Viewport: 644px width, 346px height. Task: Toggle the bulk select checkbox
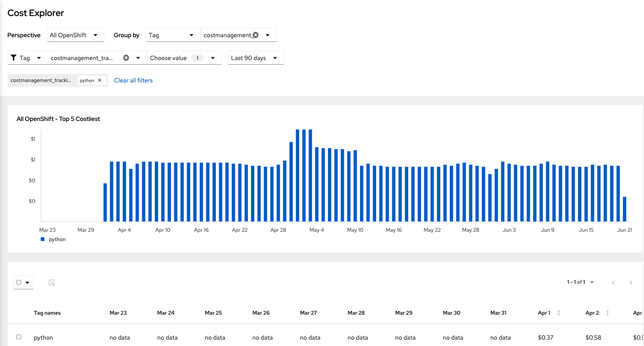tap(19, 283)
